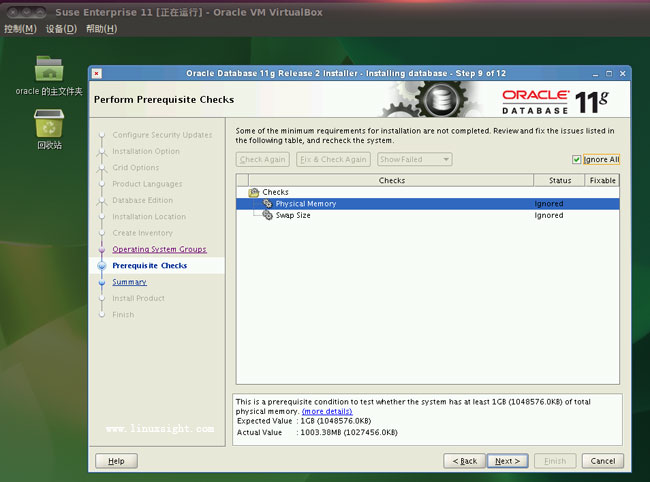Open the 控制(M) VirtualBox menu
This screenshot has height=482, width=650.
[20, 29]
